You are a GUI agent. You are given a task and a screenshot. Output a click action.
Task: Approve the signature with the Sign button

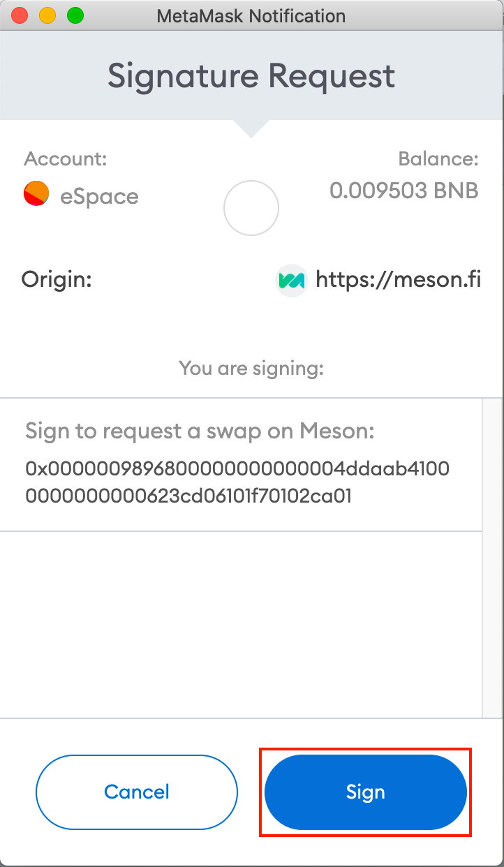coord(365,792)
